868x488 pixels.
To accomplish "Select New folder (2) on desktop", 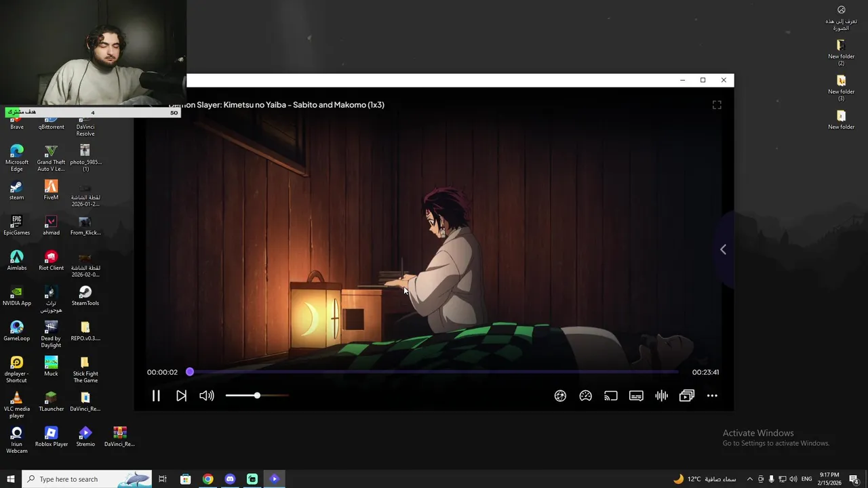I will 841,53.
